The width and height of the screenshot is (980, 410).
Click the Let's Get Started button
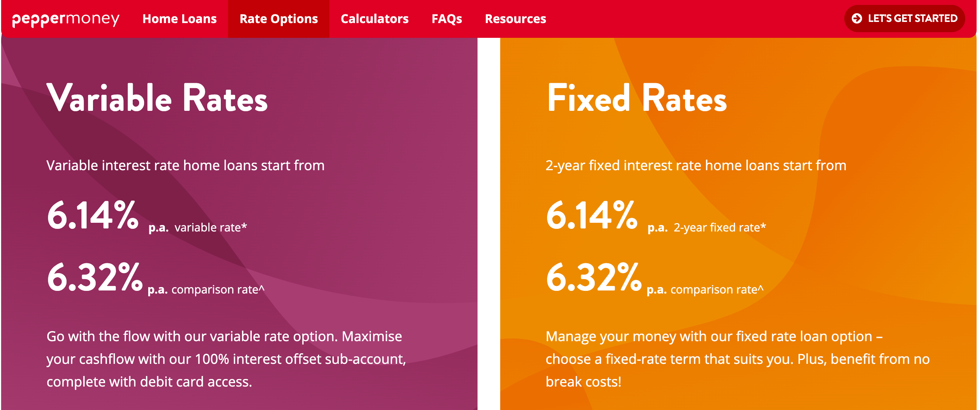pyautogui.click(x=904, y=18)
